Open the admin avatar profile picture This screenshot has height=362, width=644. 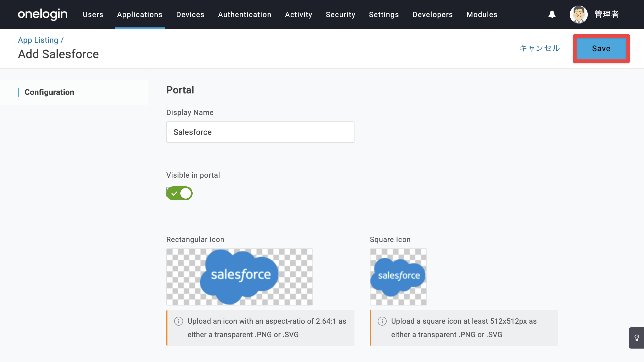[x=578, y=14]
